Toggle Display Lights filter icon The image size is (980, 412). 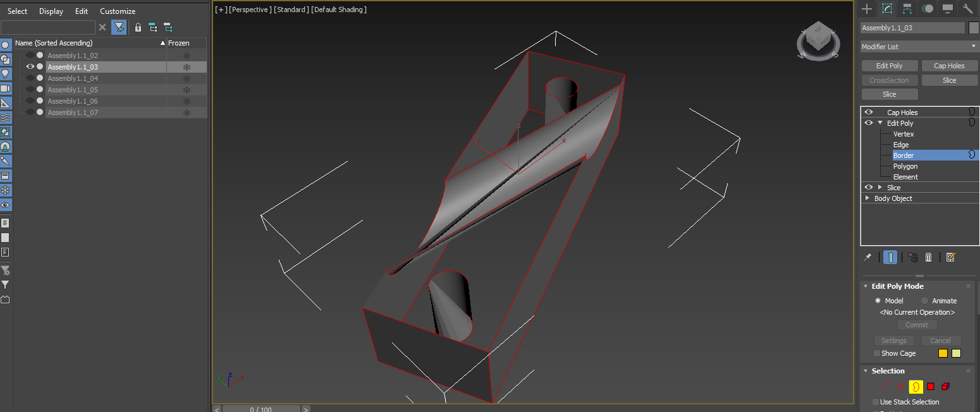(x=6, y=74)
